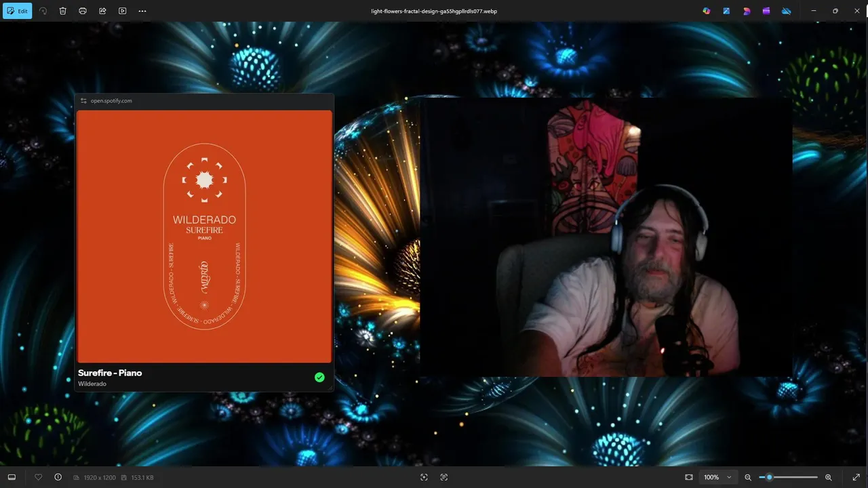Image resolution: width=868 pixels, height=488 pixels.
Task: Click the Surefire - Piano song title
Action: pos(110,373)
